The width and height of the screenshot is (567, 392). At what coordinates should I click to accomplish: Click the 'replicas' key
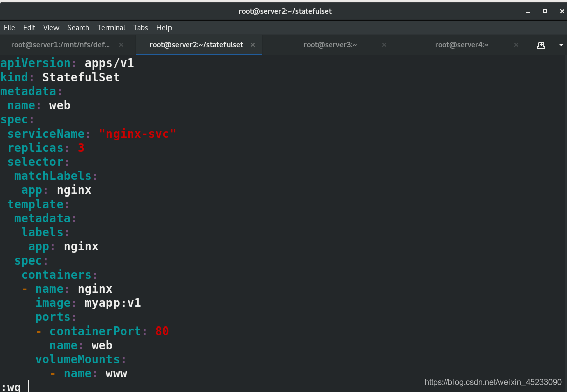point(35,148)
